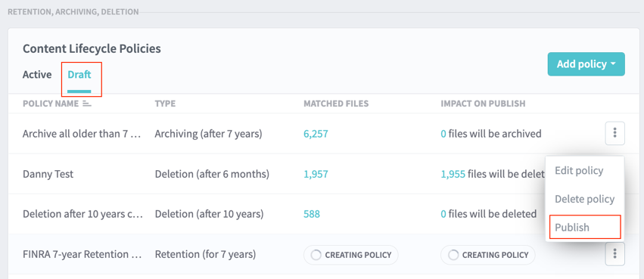Click the Retention, Archiving, Deletion section label
The height and width of the screenshot is (279, 644).
tap(73, 12)
